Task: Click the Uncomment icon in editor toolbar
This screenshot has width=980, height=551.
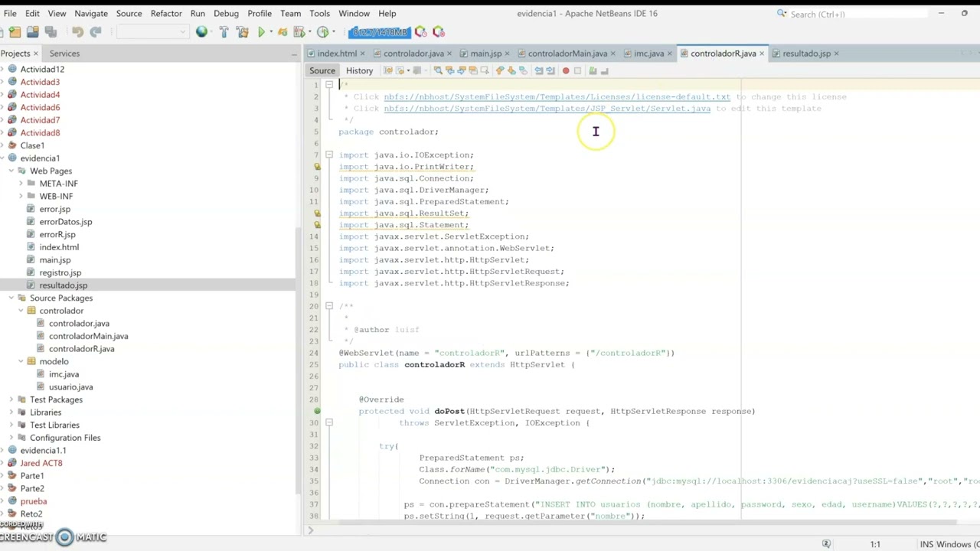Action: 604,70
